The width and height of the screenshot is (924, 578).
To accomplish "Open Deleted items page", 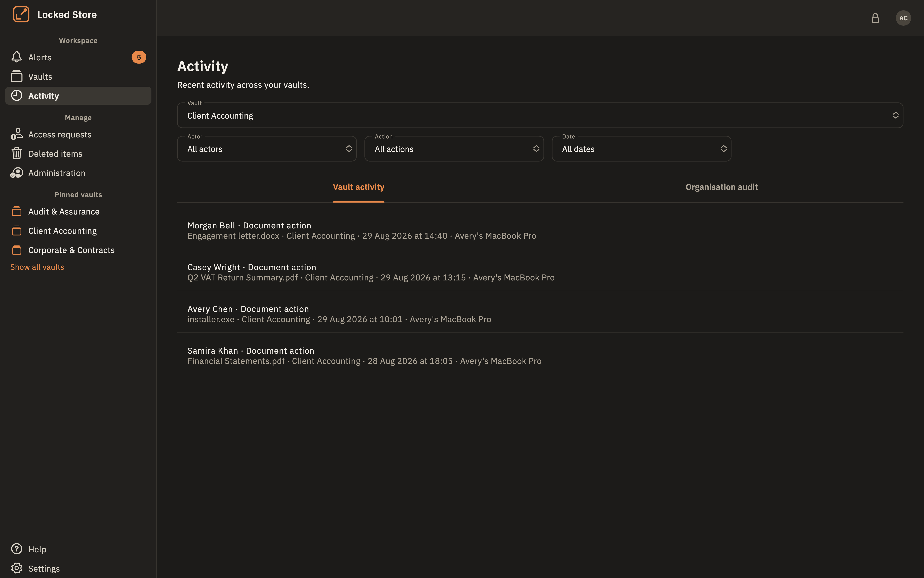I will tap(78, 154).
